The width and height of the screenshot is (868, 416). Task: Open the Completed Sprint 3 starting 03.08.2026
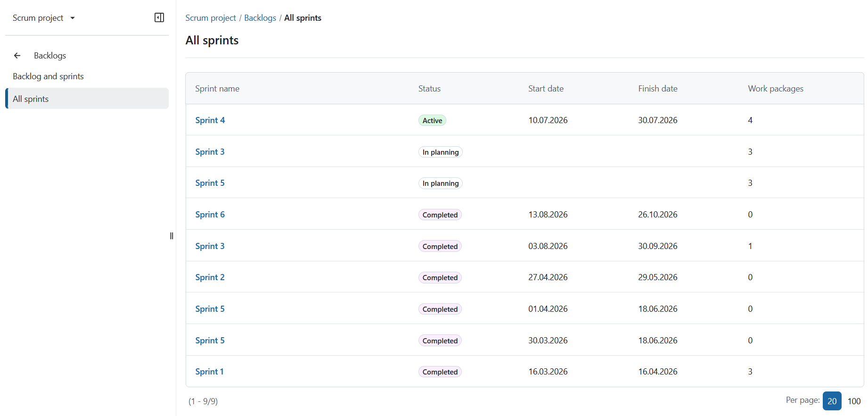[210, 246]
